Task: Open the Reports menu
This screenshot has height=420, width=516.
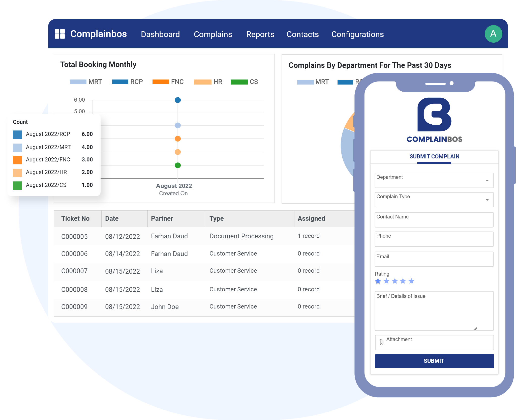Action: click(260, 34)
